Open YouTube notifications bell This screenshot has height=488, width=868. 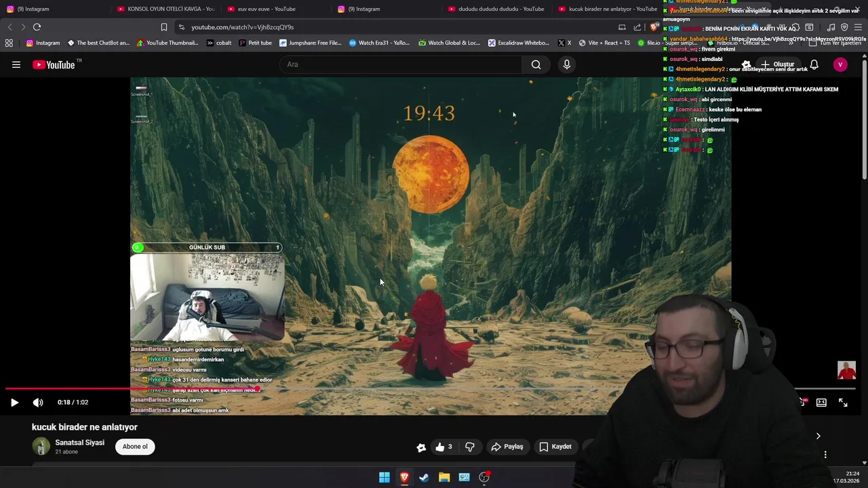[814, 64]
